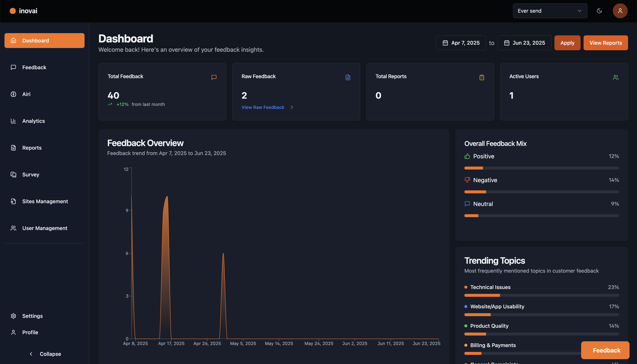
Task: Open the Jun 23, 2025 end date picker
Action: [x=524, y=43]
